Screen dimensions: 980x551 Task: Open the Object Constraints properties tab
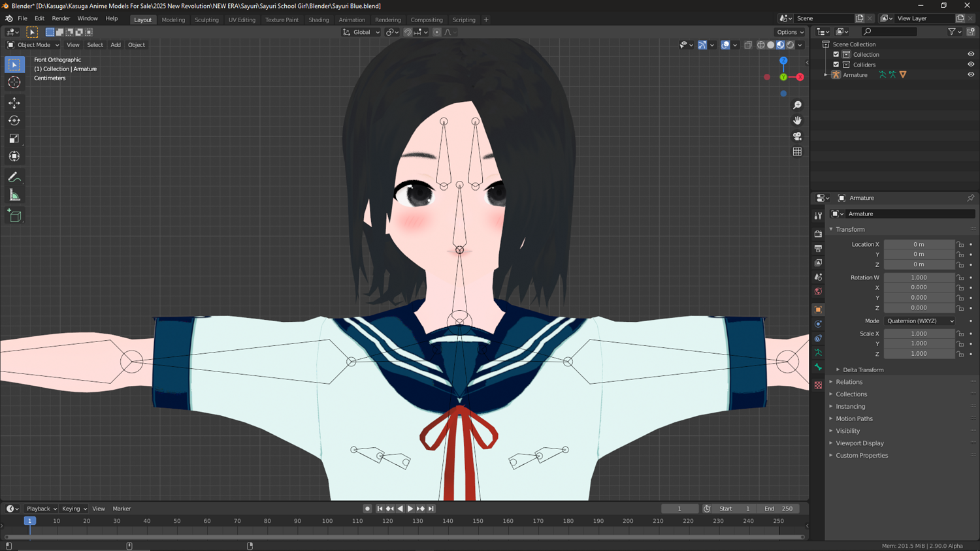pyautogui.click(x=818, y=338)
